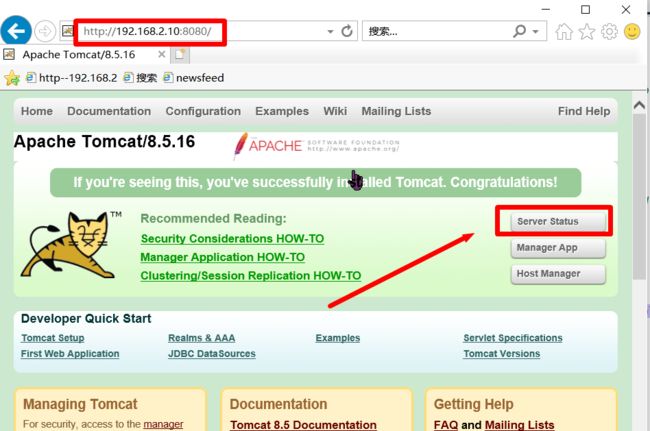The width and height of the screenshot is (650, 431).
Task: Click the browser Forward arrow button
Action: click(45, 31)
